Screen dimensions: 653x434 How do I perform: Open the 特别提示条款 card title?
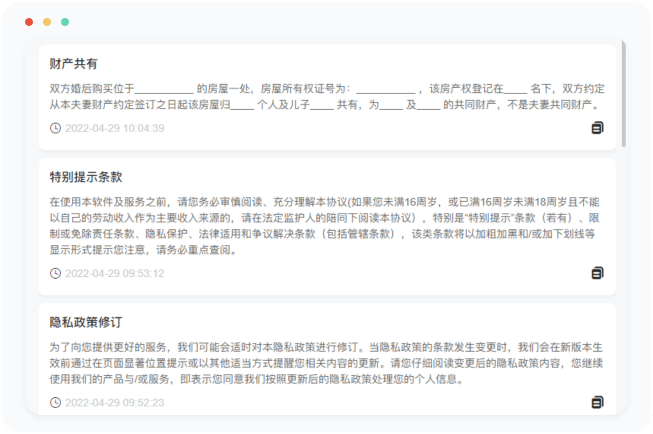tap(86, 177)
